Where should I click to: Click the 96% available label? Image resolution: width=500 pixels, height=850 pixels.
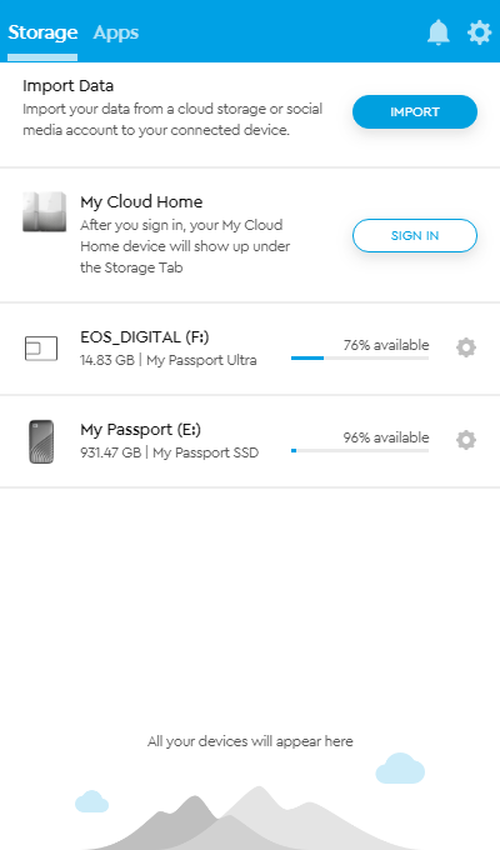click(x=386, y=437)
